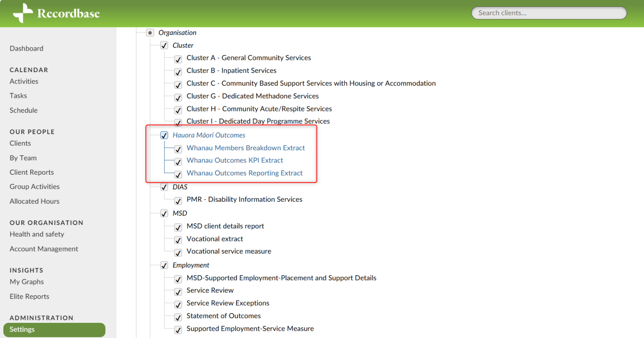Navigate to Elite Reports
Image resolution: width=644 pixels, height=338 pixels.
30,296
